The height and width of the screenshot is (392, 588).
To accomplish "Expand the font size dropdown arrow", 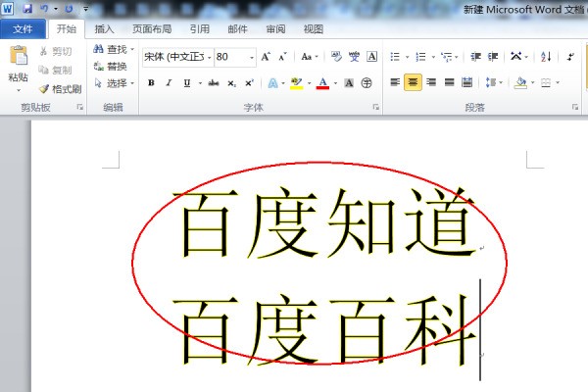I will 252,58.
